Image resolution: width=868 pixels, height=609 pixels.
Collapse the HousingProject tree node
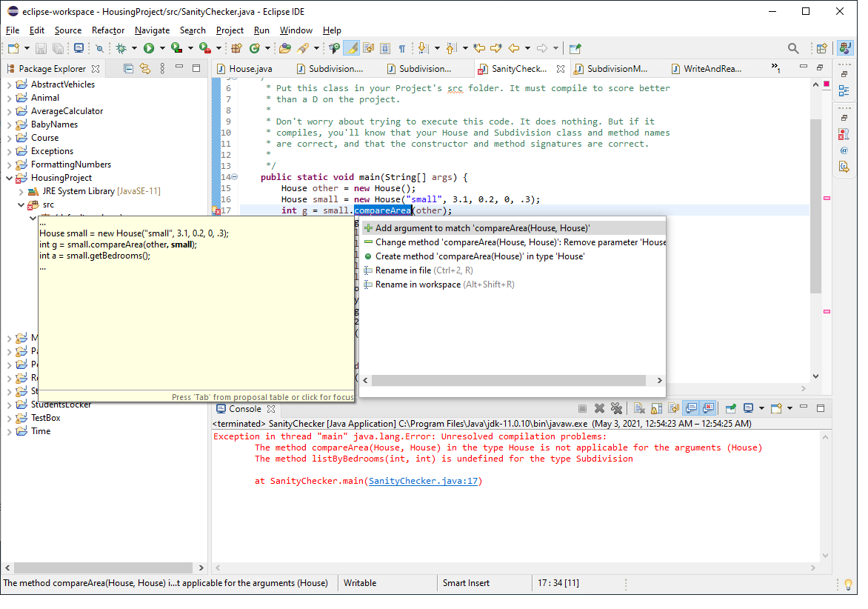[10, 178]
